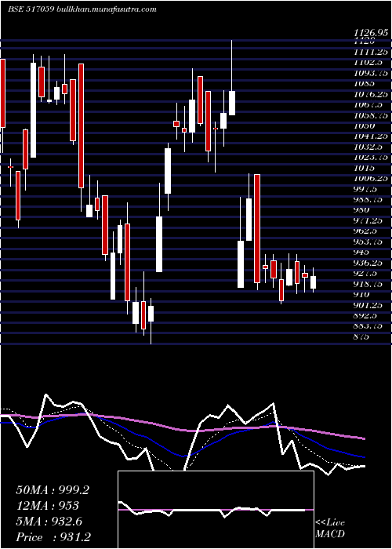Click the 883.75 price axis label

pos(368,326)
